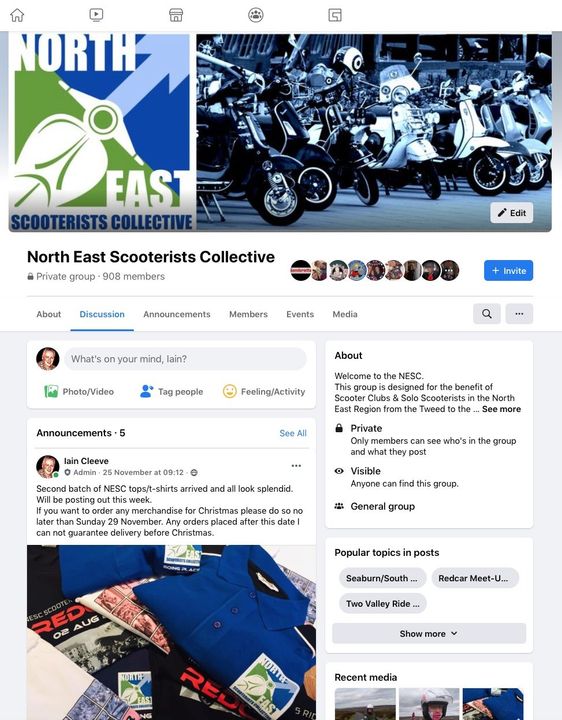562x720 pixels.
Task: Click the blue Invite button
Action: (x=508, y=270)
